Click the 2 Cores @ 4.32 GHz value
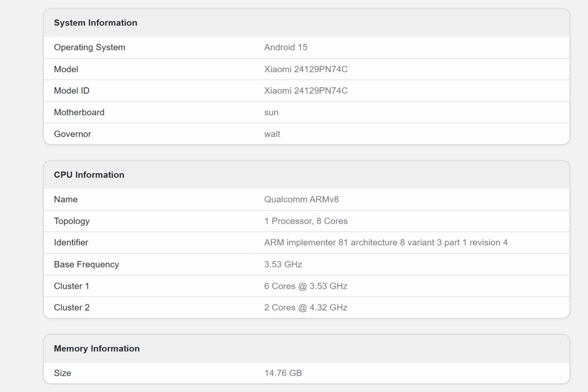 point(306,307)
